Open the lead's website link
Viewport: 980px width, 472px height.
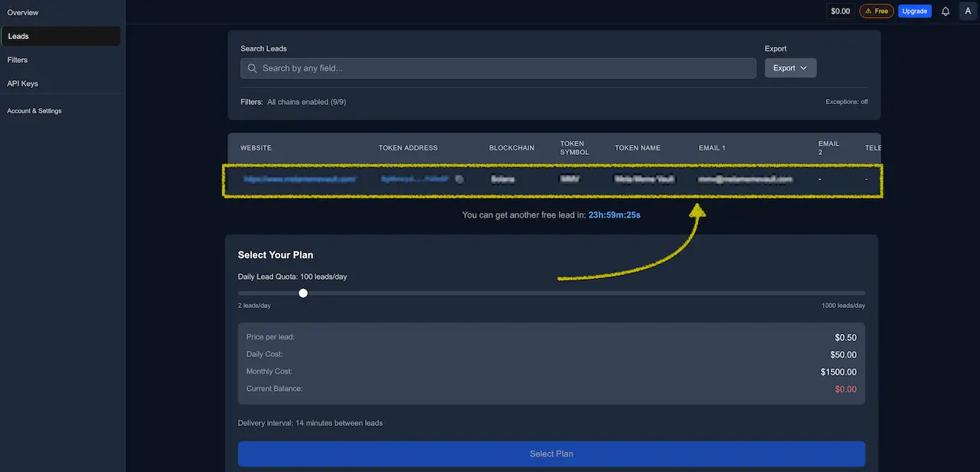click(x=300, y=179)
